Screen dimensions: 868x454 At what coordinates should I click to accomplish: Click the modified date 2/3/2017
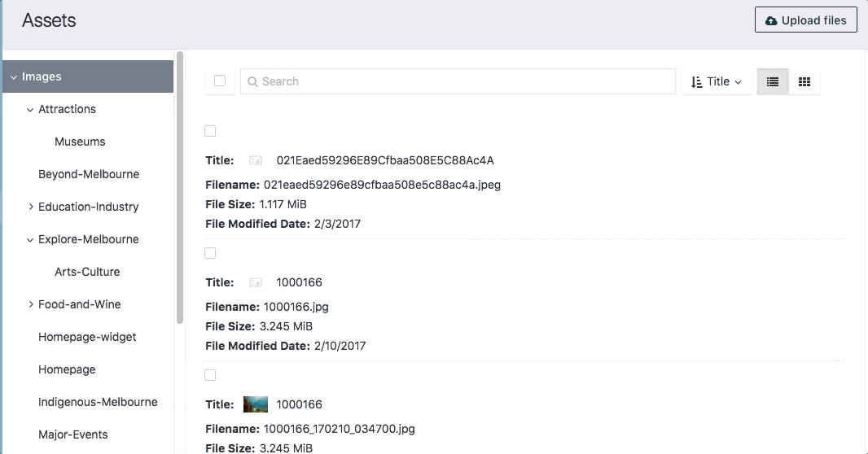(337, 224)
